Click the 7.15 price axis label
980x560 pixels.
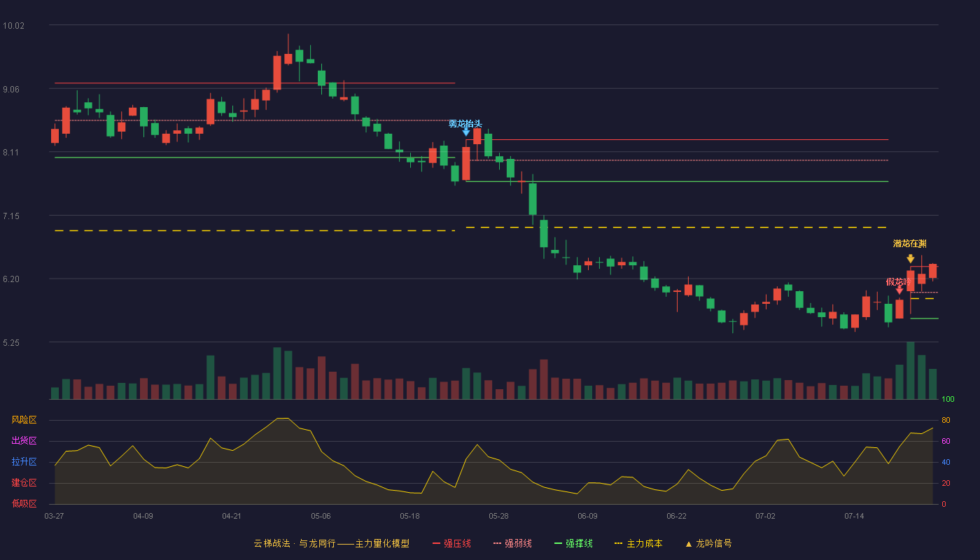[11, 216]
